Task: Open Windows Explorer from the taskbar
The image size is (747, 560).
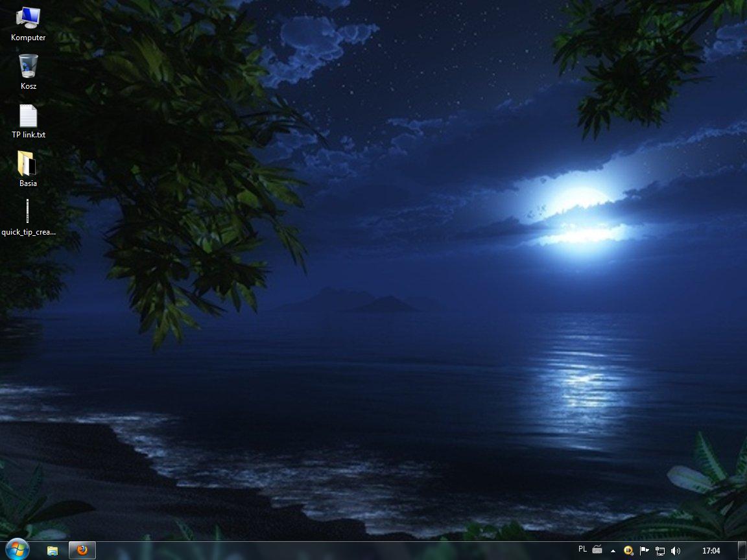Action: pos(53,550)
